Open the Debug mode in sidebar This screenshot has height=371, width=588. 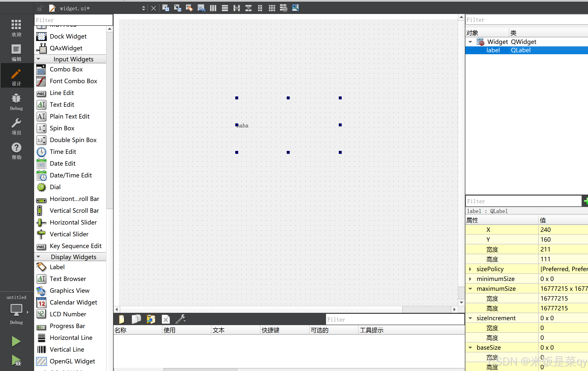click(16, 102)
